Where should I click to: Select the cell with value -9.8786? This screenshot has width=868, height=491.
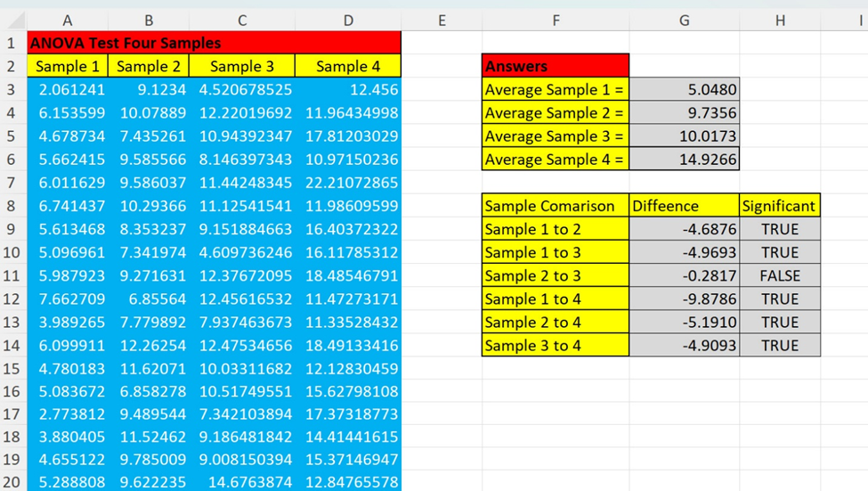pos(684,299)
